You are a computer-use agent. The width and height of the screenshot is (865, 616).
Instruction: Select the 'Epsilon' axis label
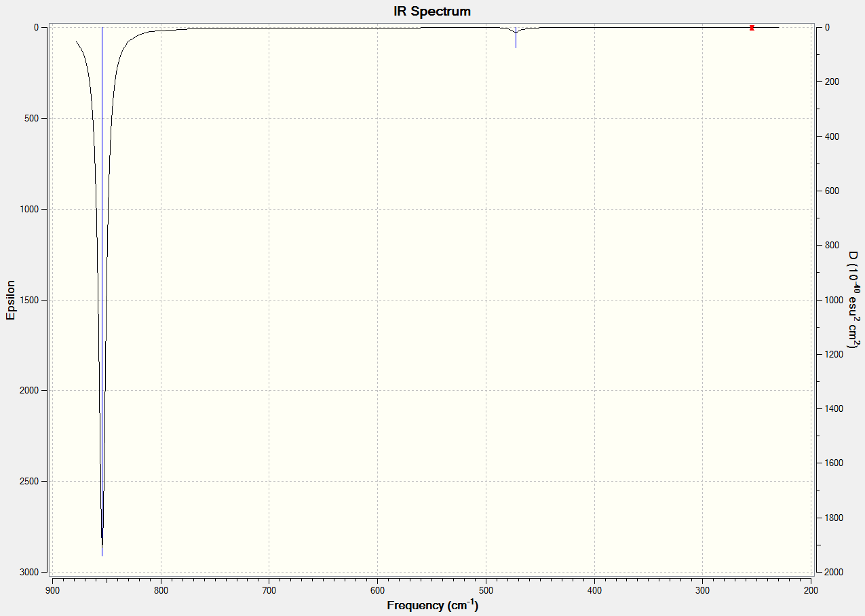pyautogui.click(x=10, y=299)
